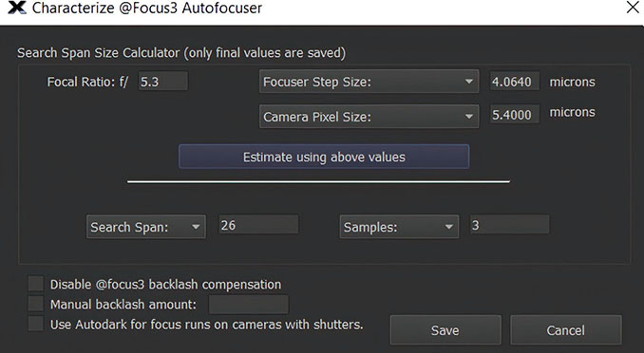Click the Camera Pixel Size value field
This screenshot has width=644, height=353.
point(515,114)
